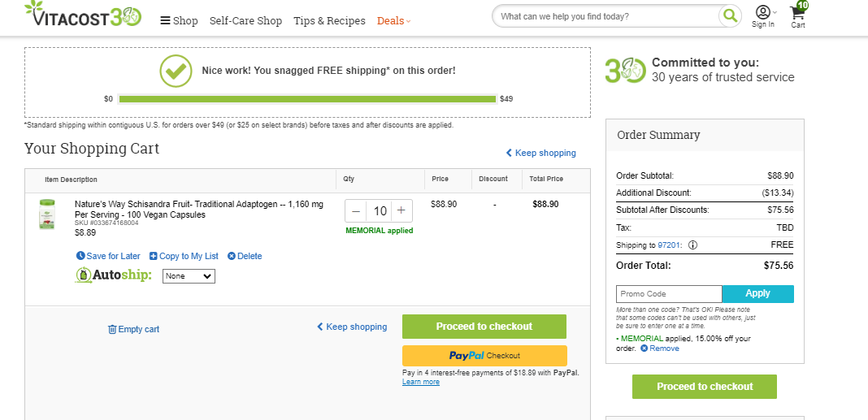868x420 pixels.
Task: Click the shipping info icon
Action: coord(692,245)
